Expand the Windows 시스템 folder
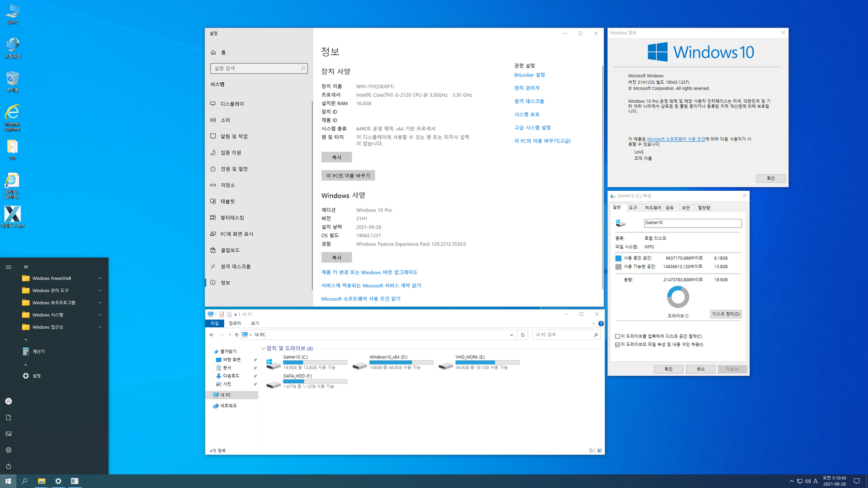Viewport: 868px width, 488px height. (62, 315)
